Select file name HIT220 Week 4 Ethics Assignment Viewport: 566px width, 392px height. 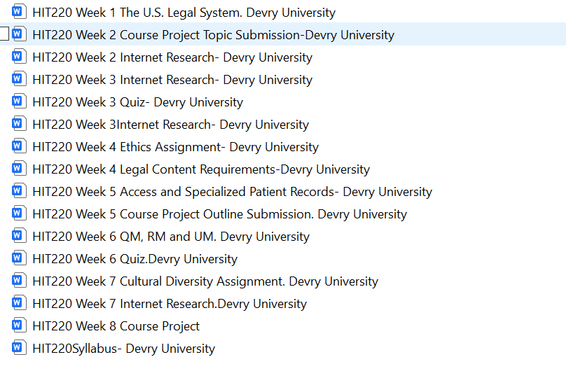point(176,147)
